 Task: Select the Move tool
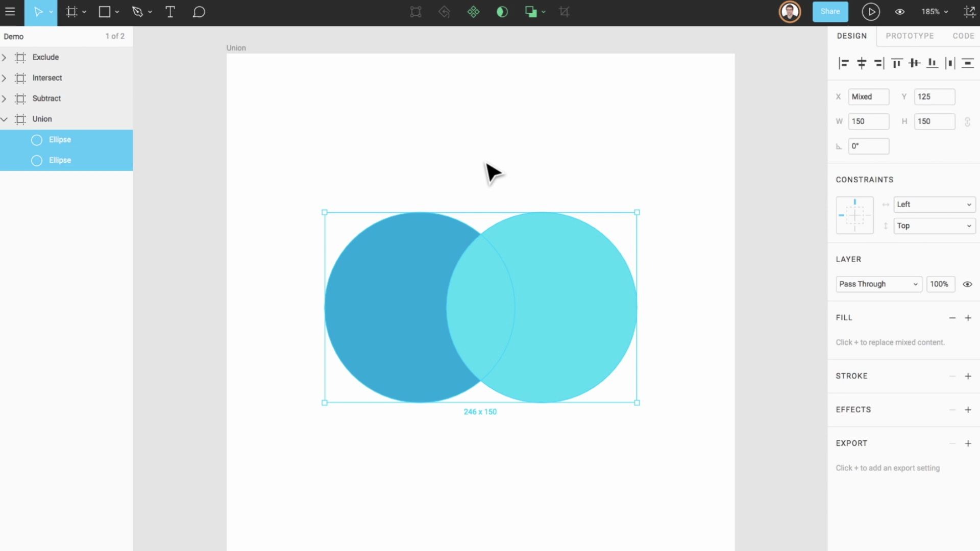coord(38,12)
